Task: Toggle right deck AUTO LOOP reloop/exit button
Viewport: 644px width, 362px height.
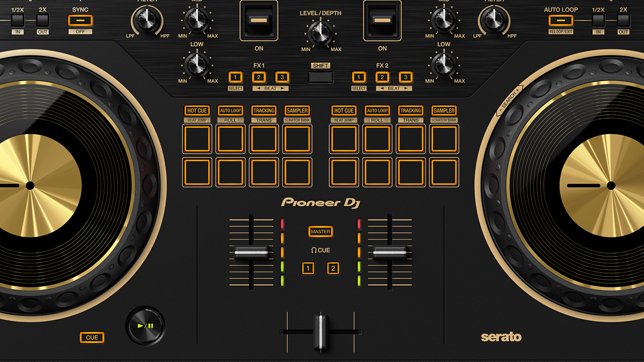Action: coord(560,20)
